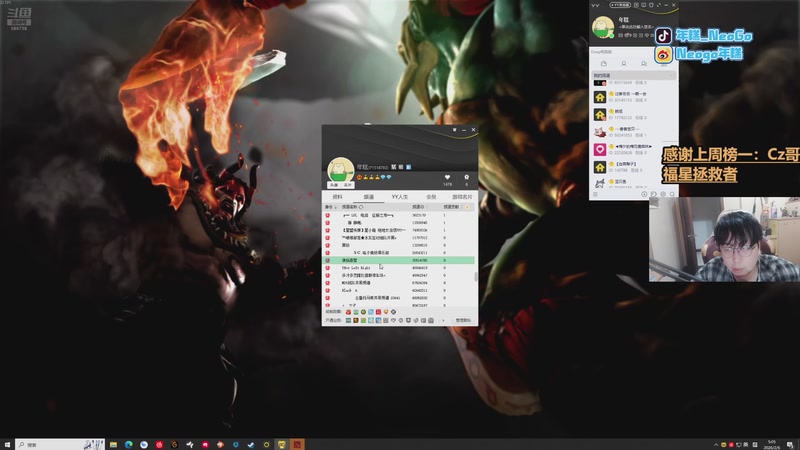Open the 游戏名片 tab
800x450 pixels.
462,196
